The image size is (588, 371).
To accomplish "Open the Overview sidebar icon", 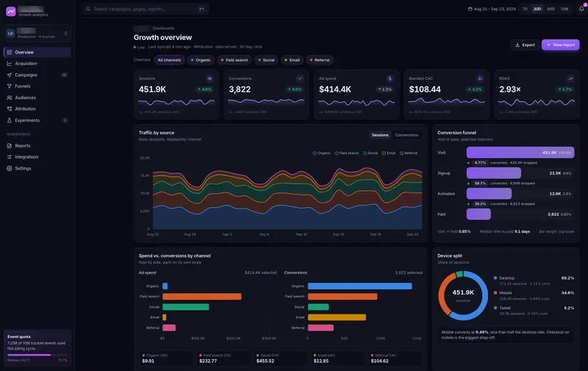I will pyautogui.click(x=10, y=52).
